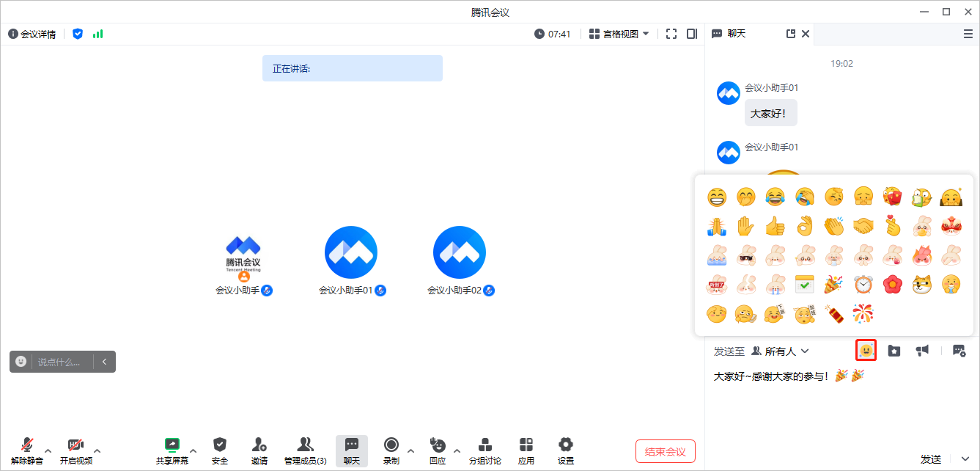Click 发送 to send the message
Viewport: 980px width, 471px height.
[x=931, y=459]
